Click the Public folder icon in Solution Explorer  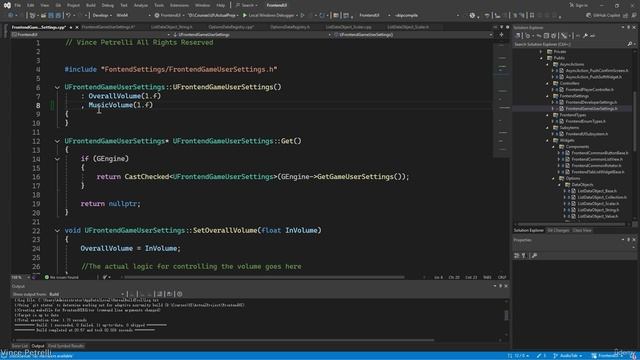(550, 58)
